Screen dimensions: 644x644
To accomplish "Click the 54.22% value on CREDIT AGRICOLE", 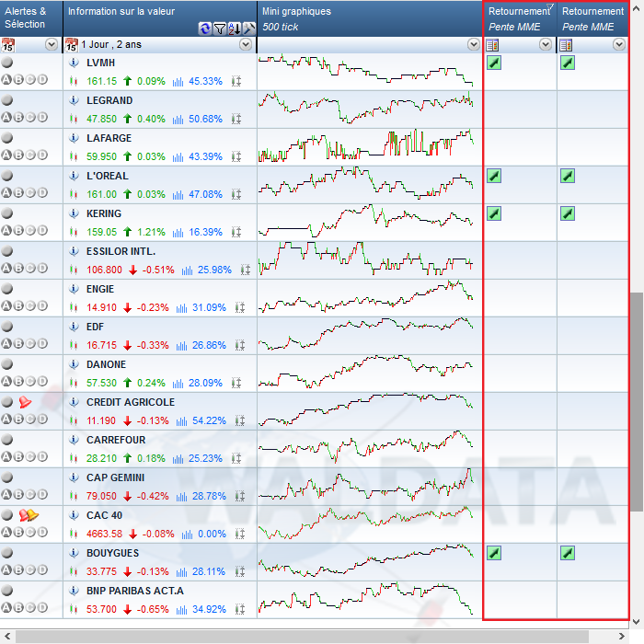I will coord(209,420).
